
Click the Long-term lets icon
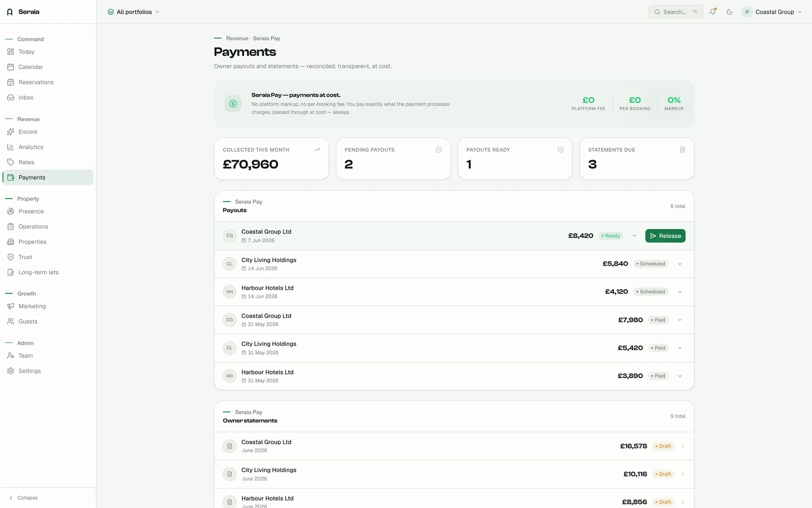click(x=11, y=272)
